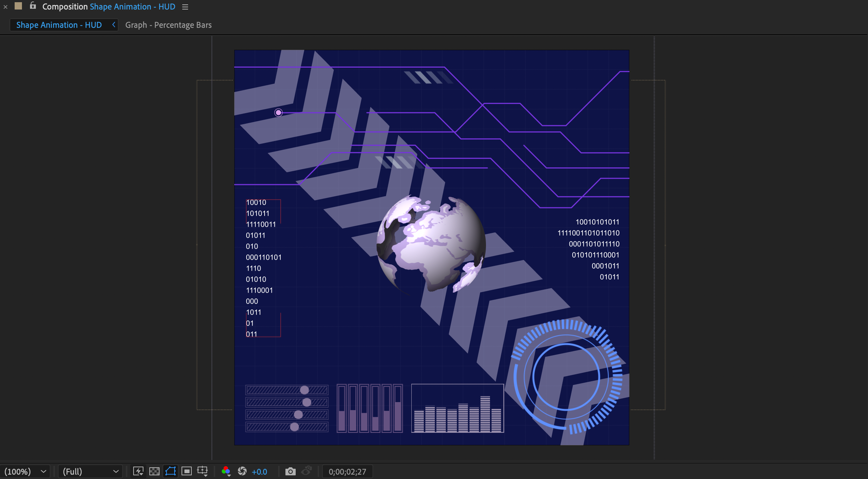Unlock the Composition panel lock
This screenshot has height=479, width=868.
coord(33,6)
